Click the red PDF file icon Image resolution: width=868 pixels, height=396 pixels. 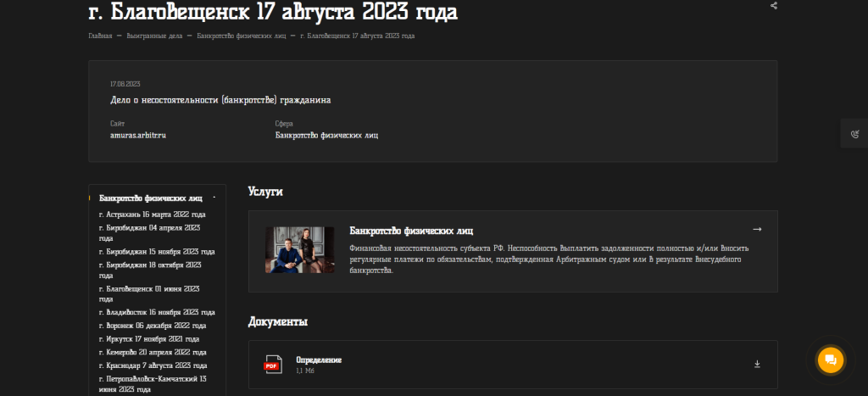[273, 365]
